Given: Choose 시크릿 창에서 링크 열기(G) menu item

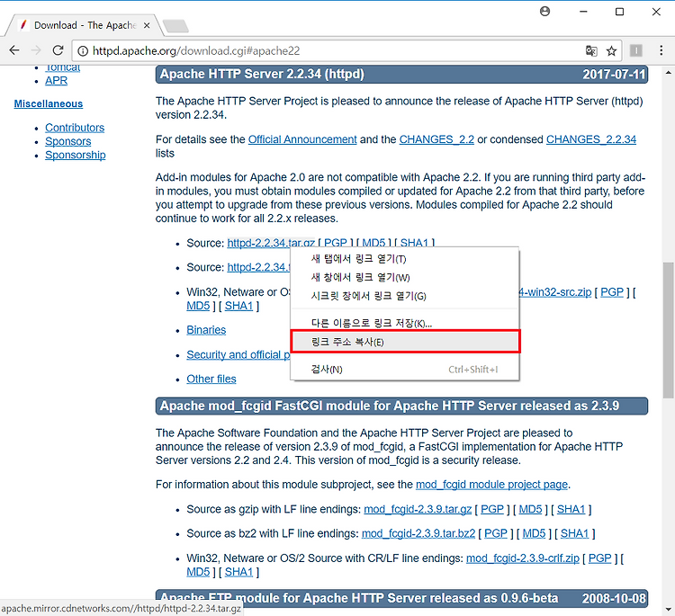Looking at the screenshot, I should 405,296.
